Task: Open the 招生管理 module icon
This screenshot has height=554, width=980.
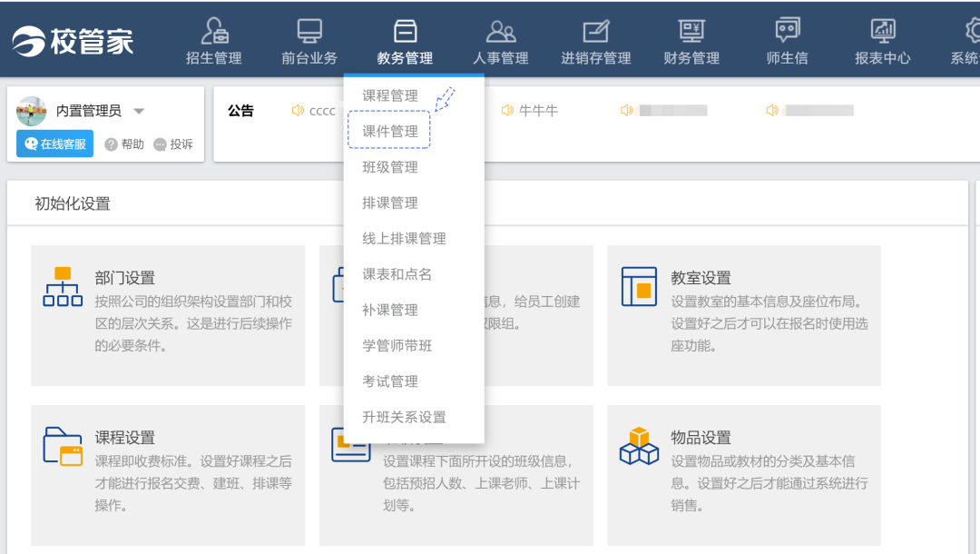Action: [214, 29]
